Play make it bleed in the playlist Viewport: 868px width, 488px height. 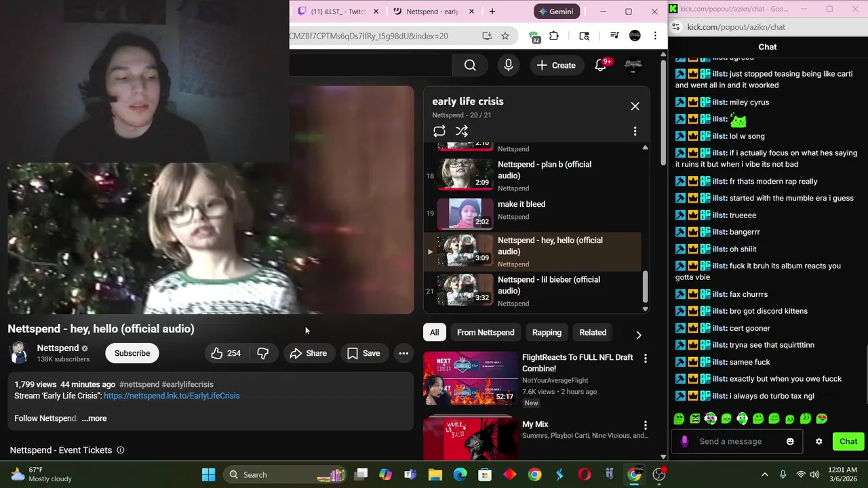pos(532,213)
